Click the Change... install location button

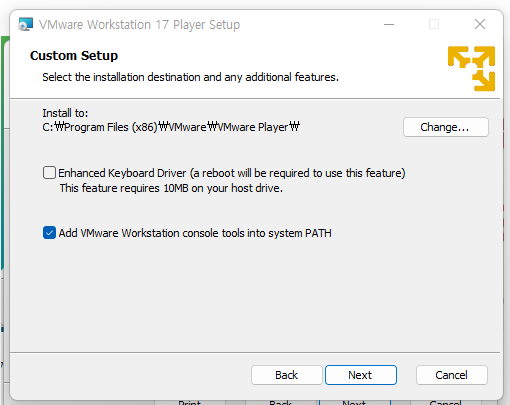click(x=446, y=127)
